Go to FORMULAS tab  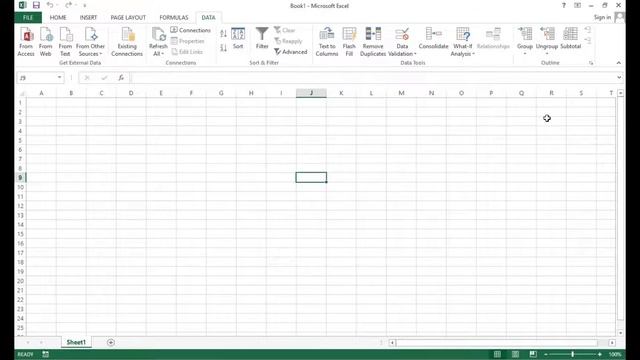click(x=174, y=18)
